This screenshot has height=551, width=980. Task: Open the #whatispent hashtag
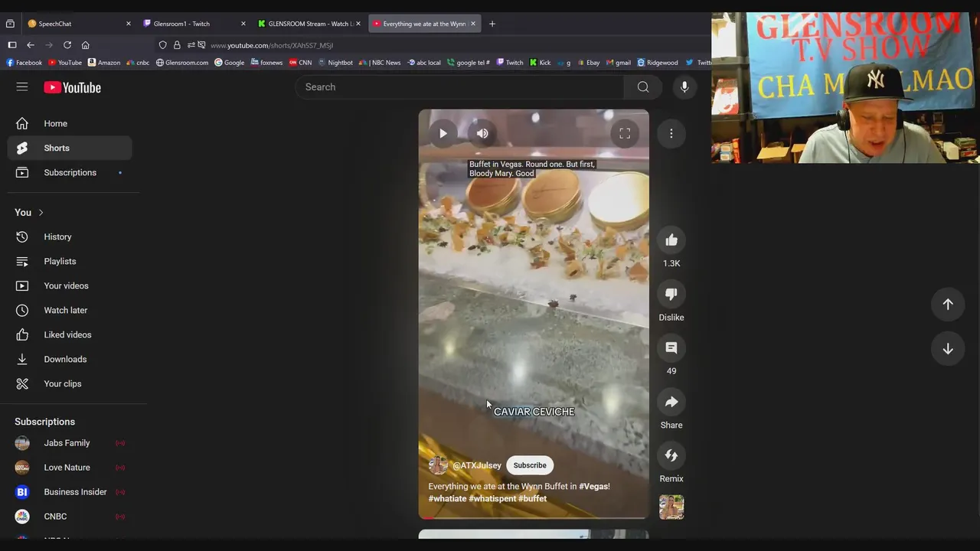(x=492, y=499)
